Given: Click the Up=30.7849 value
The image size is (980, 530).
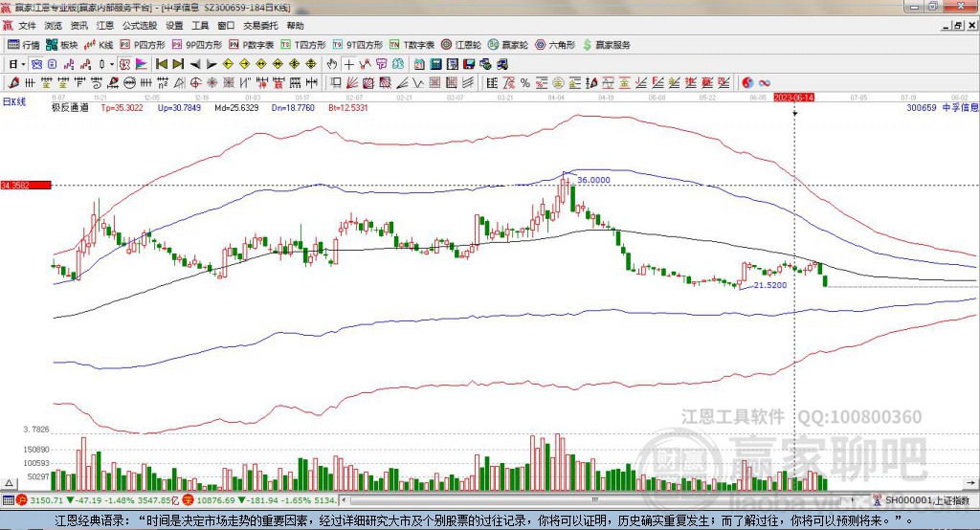Looking at the screenshot, I should point(179,107).
